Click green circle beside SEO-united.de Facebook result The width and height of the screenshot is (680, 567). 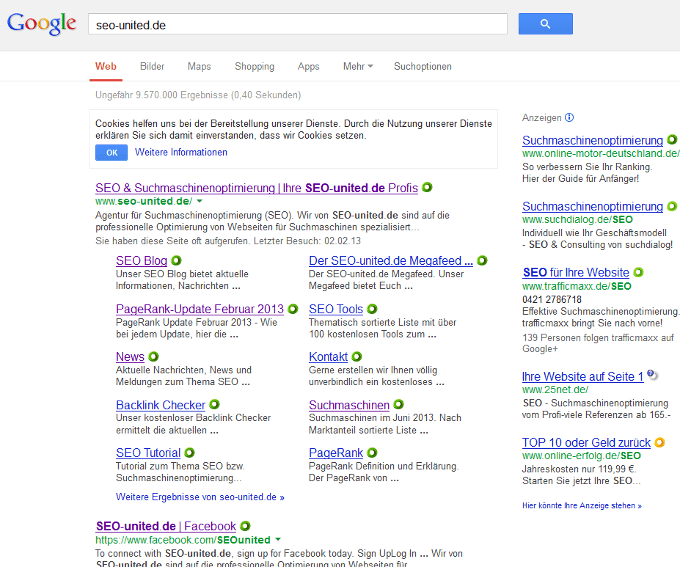coord(245,526)
